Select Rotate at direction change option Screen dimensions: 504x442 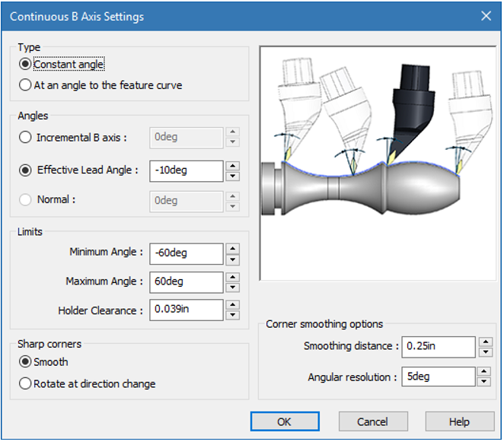[25, 383]
